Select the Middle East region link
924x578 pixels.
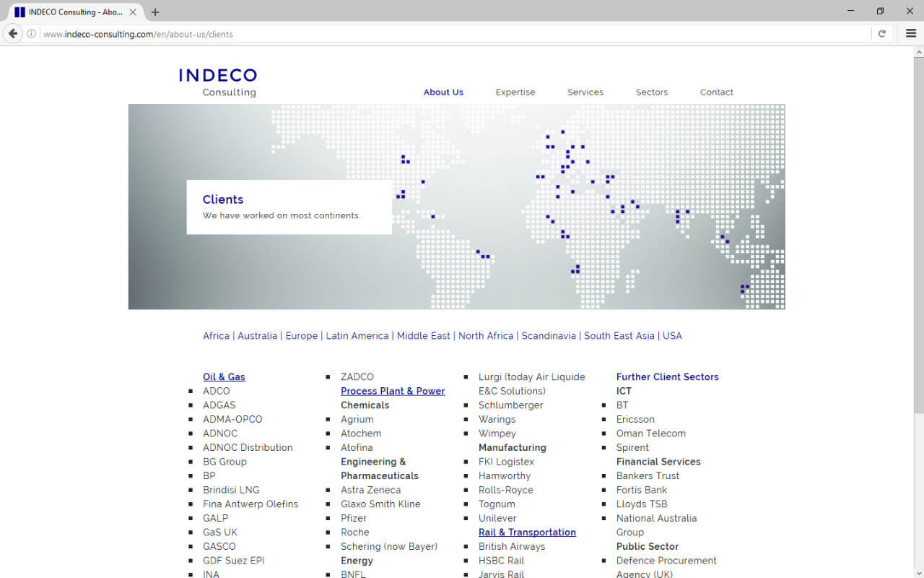(x=423, y=336)
